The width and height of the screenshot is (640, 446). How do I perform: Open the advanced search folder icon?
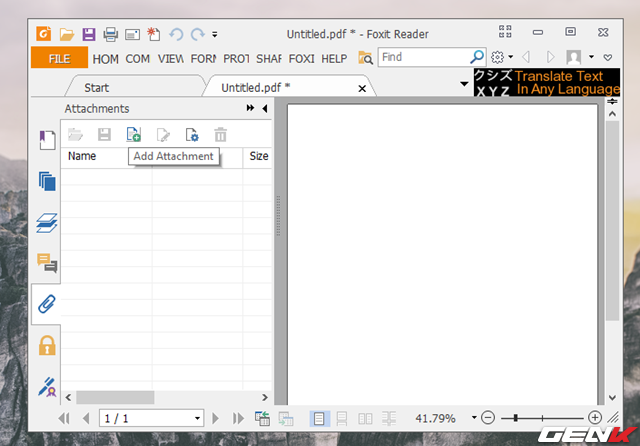point(365,58)
